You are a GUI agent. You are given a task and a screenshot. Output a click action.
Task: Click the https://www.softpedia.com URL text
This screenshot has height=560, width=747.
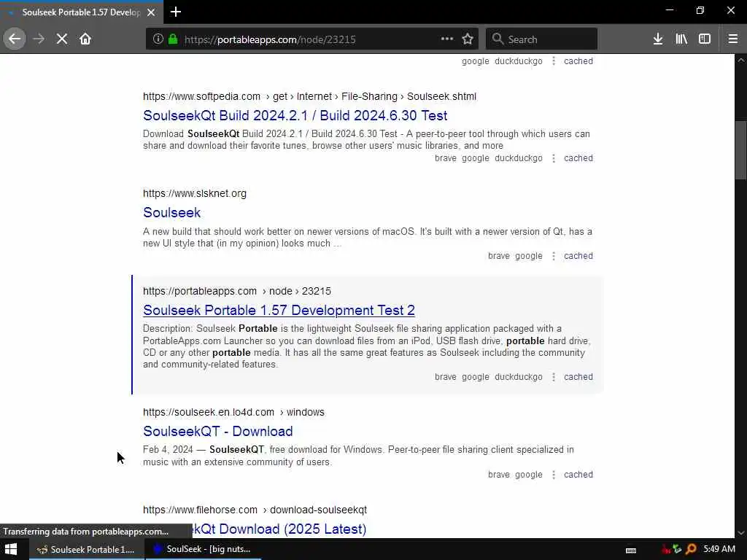click(201, 96)
